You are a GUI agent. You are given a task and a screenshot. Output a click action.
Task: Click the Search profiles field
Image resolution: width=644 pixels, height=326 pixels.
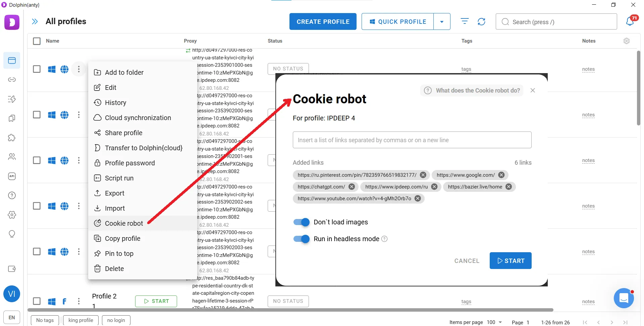click(x=556, y=21)
